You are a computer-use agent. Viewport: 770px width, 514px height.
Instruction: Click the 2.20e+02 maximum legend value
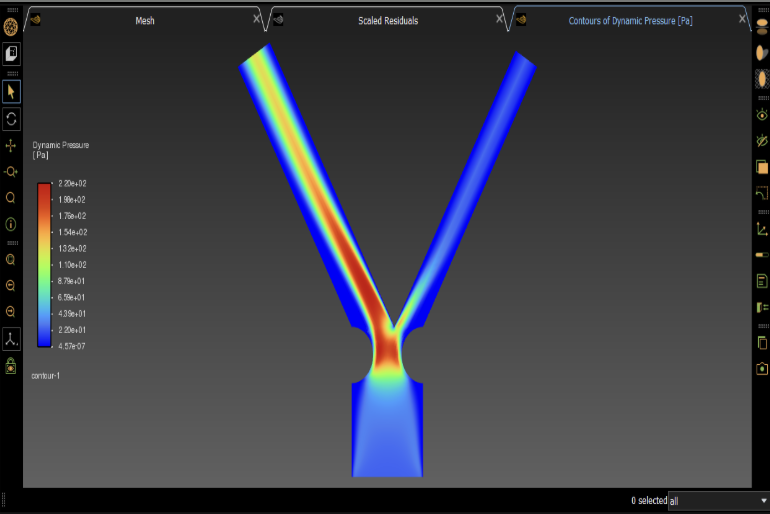(x=72, y=184)
